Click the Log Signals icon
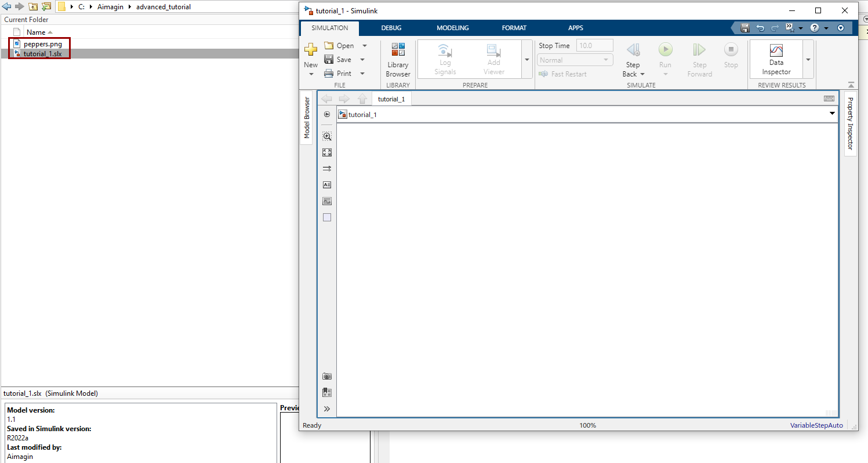The width and height of the screenshot is (868, 463). 445,50
